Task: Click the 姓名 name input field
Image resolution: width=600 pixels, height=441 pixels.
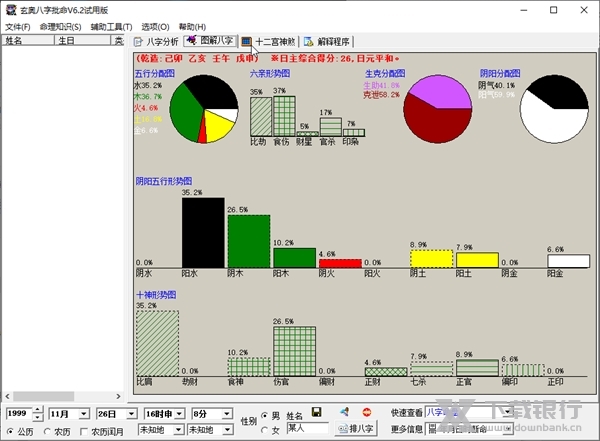Action: pos(307,429)
